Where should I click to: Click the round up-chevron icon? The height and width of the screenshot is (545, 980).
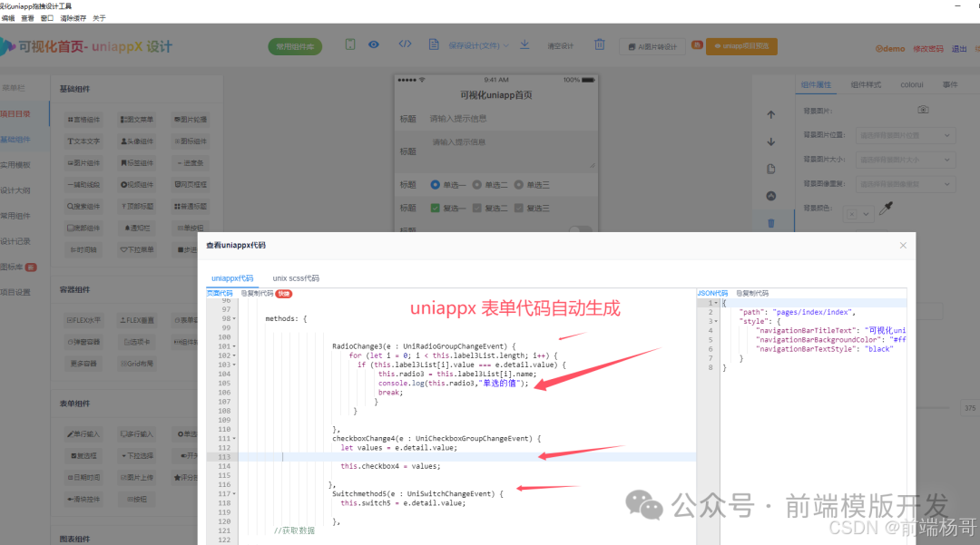pyautogui.click(x=770, y=196)
